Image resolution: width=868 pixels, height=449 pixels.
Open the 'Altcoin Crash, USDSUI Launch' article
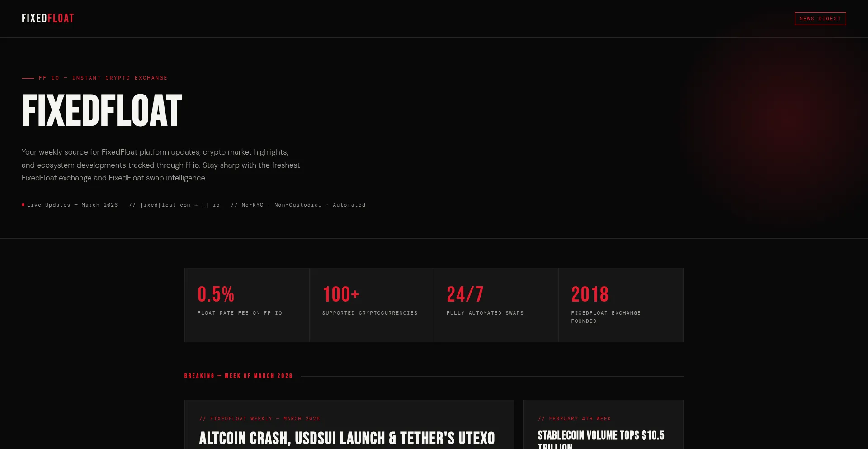pyautogui.click(x=347, y=438)
